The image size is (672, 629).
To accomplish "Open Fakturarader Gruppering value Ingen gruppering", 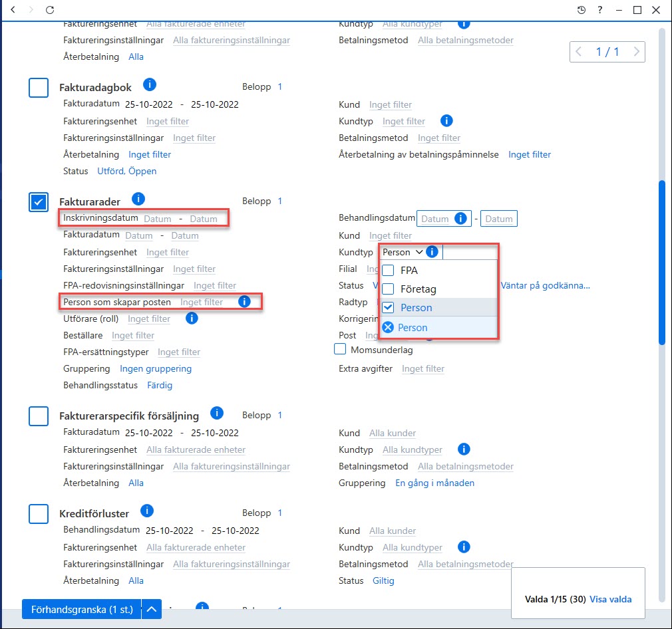I will click(156, 368).
